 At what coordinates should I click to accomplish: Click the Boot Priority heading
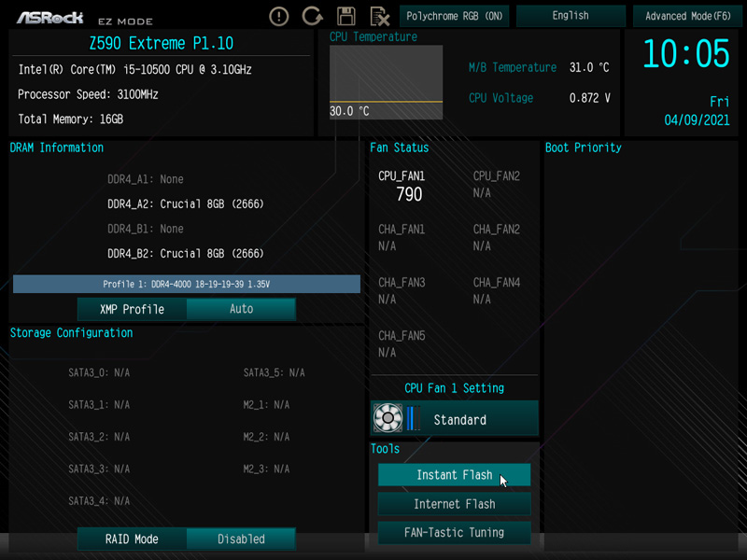[x=583, y=148]
